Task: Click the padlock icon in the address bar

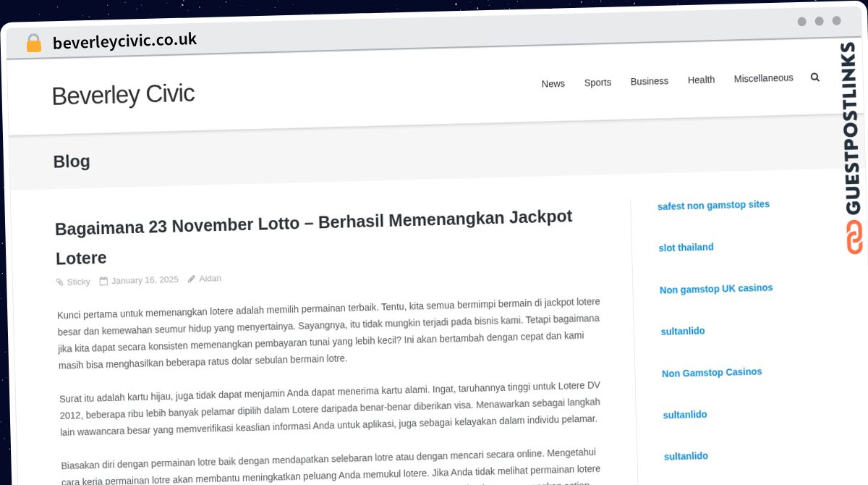Action: [x=33, y=42]
